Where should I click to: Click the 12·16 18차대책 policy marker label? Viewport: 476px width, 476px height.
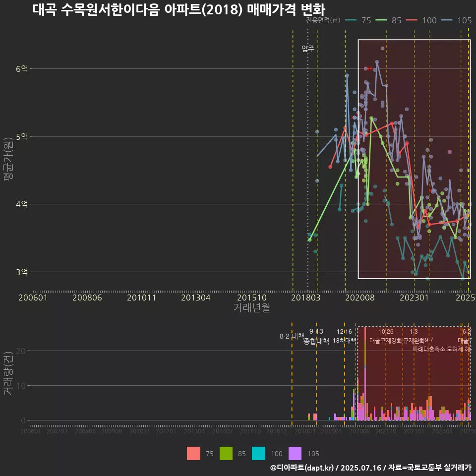[344, 336]
